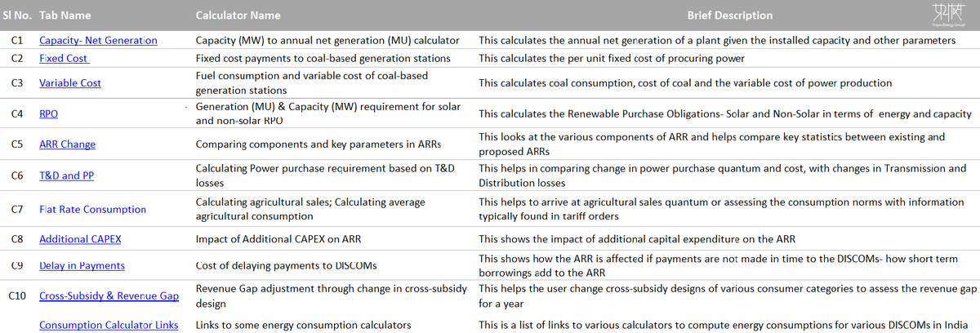Screen dimensions: 980x333
Task: Open the Capacity- Net Generation tab link
Action: [x=98, y=40]
